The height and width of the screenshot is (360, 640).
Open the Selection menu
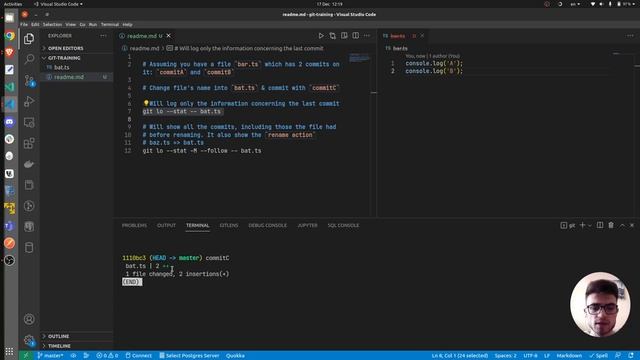53,24
